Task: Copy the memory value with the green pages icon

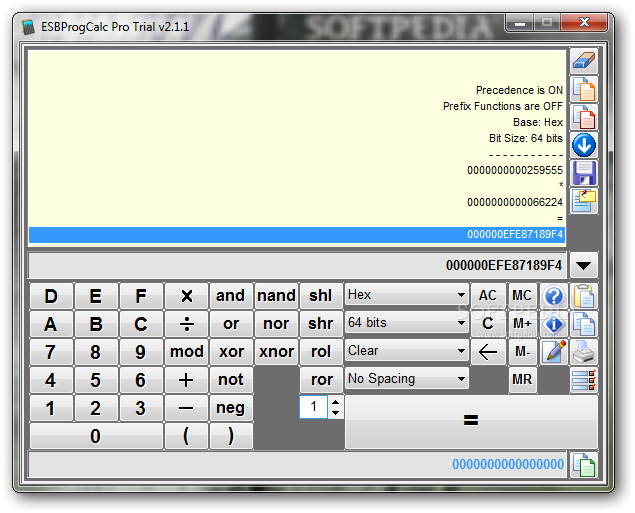Action: point(584,464)
